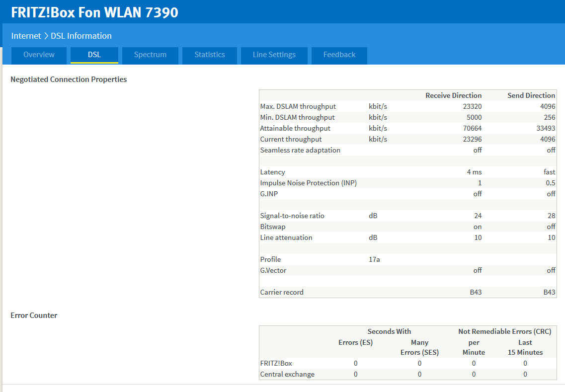Image resolution: width=565 pixels, height=392 pixels.
Task: Click the Not Remediable Errors (CRC) header
Action: 504,331
